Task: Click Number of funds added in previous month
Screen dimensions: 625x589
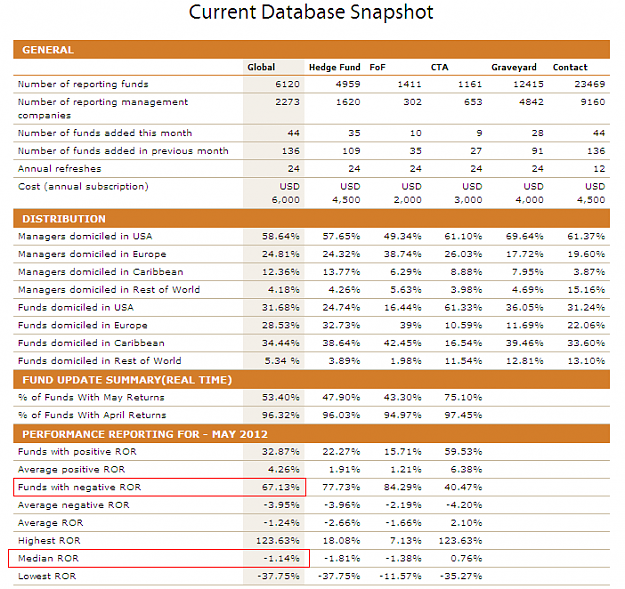Action: point(123,151)
